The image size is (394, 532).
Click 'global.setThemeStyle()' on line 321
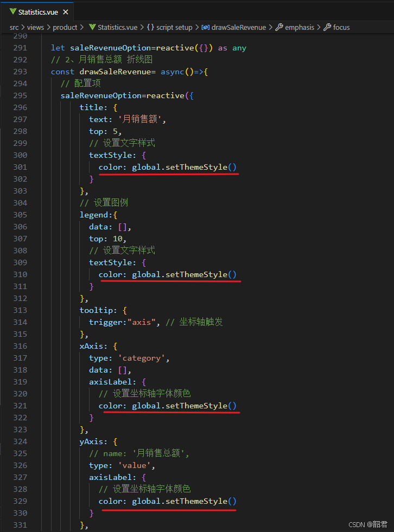184,406
